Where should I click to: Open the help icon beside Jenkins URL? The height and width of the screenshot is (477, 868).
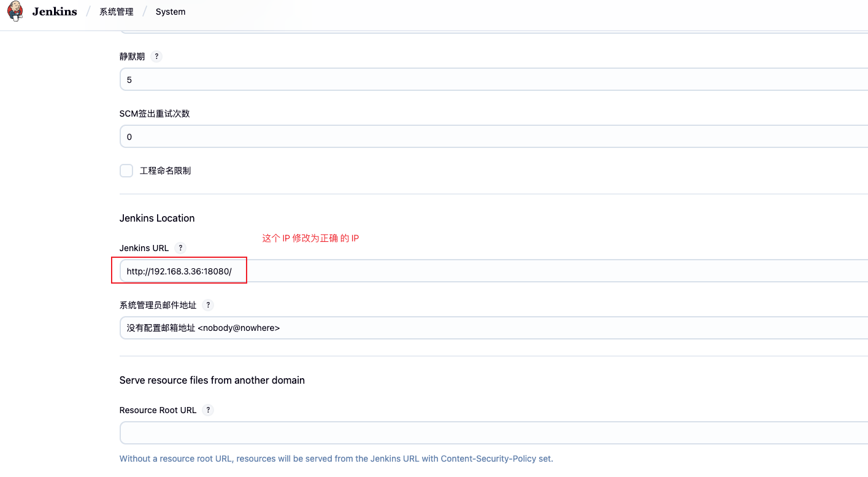pyautogui.click(x=180, y=248)
